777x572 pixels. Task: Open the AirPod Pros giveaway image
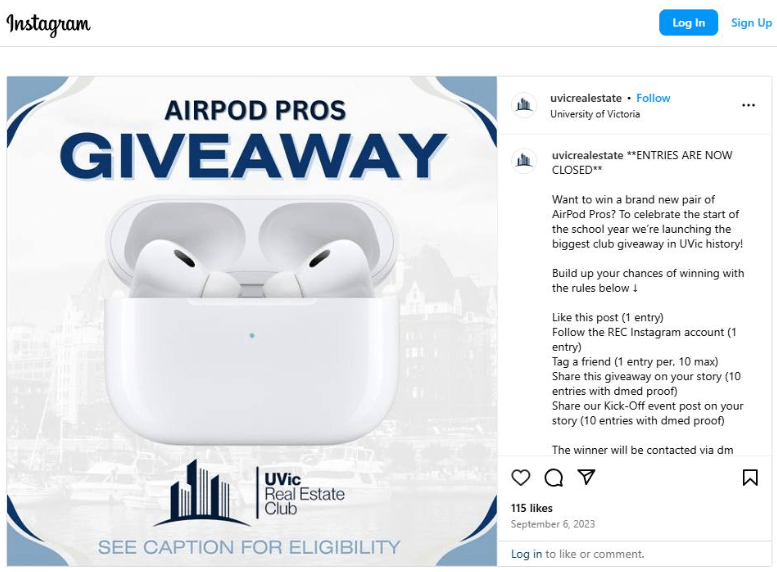pyautogui.click(x=252, y=321)
